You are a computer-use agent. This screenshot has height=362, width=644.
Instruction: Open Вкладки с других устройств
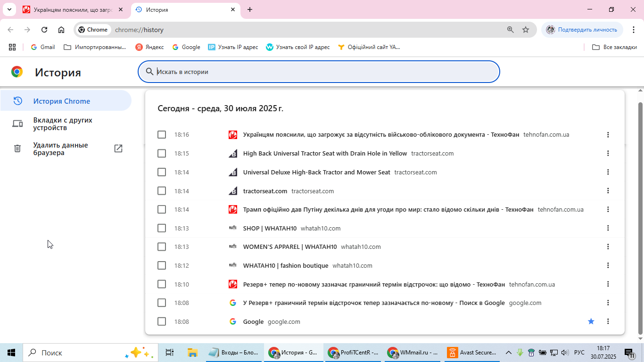point(66,124)
